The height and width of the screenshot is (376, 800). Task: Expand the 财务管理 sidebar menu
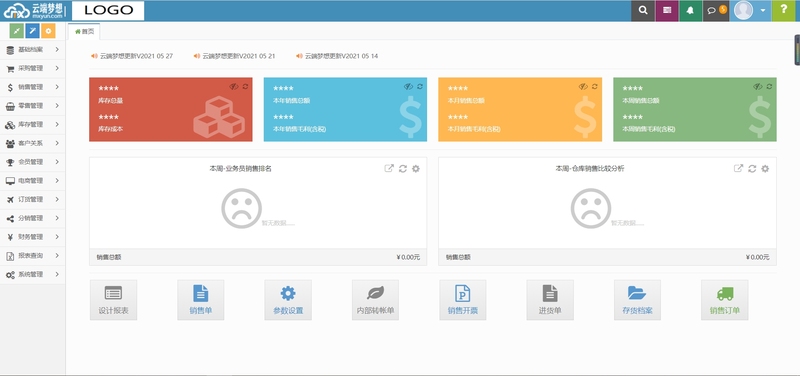click(x=33, y=237)
